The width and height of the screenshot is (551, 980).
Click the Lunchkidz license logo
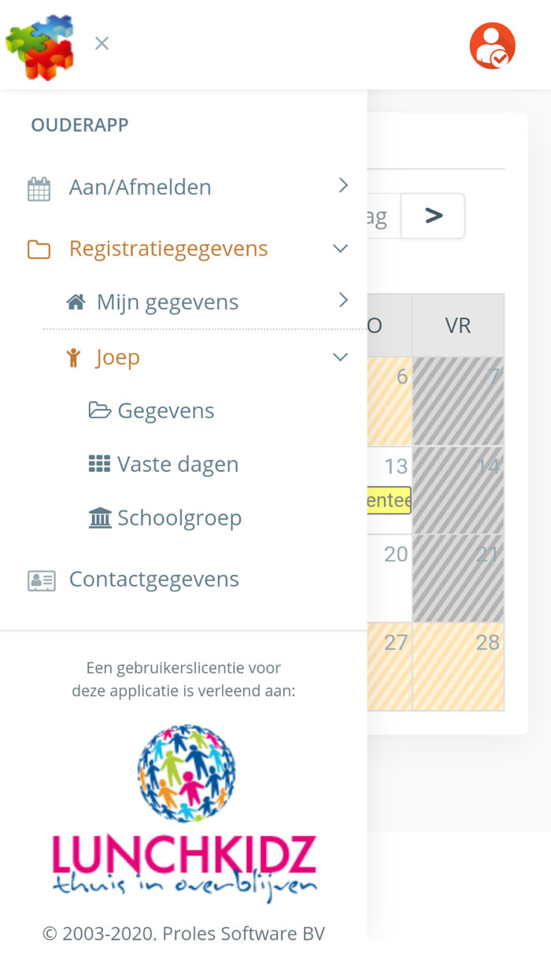click(184, 810)
